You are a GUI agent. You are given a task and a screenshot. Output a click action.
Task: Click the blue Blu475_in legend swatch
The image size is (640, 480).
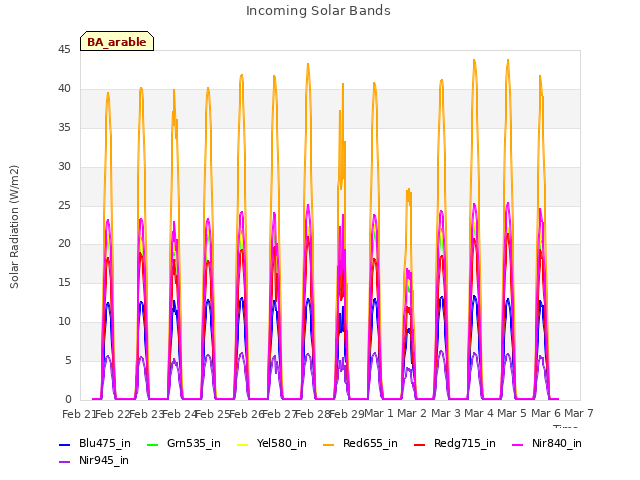tap(65, 444)
